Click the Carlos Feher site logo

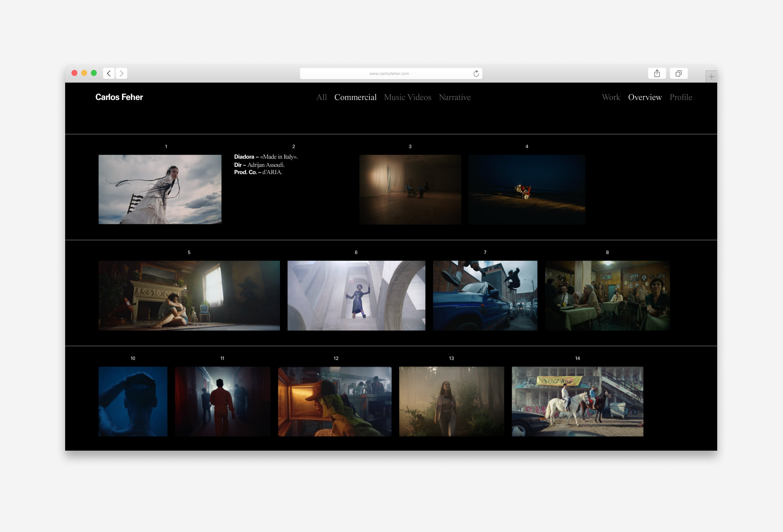point(119,97)
